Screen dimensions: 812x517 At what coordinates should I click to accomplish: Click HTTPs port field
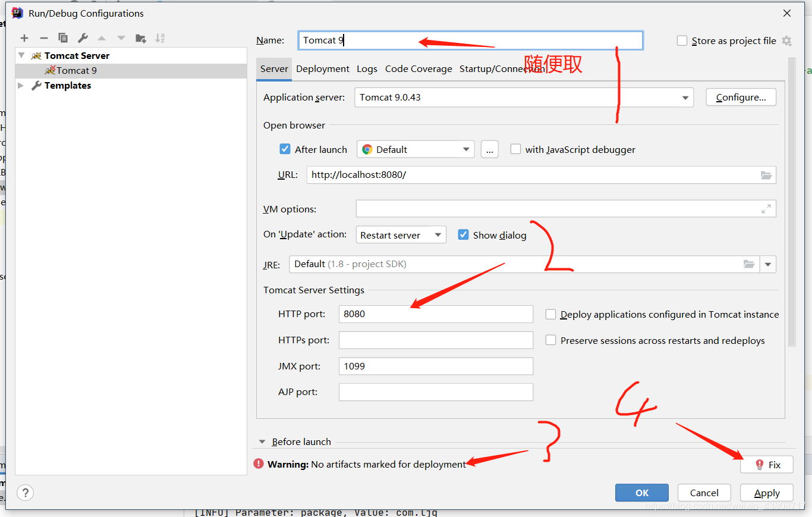[x=436, y=340]
